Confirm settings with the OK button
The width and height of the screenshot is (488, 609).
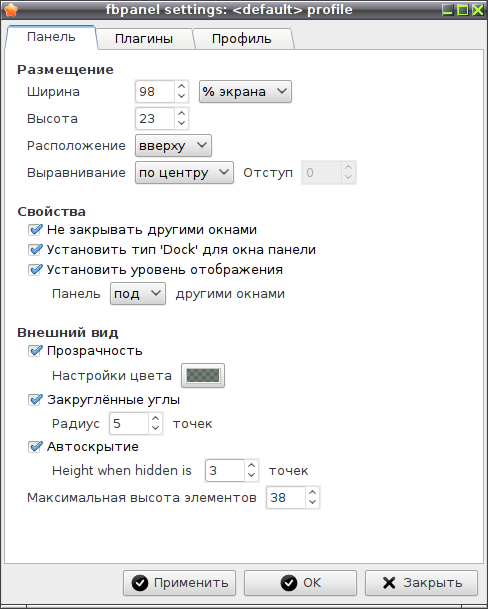300,583
